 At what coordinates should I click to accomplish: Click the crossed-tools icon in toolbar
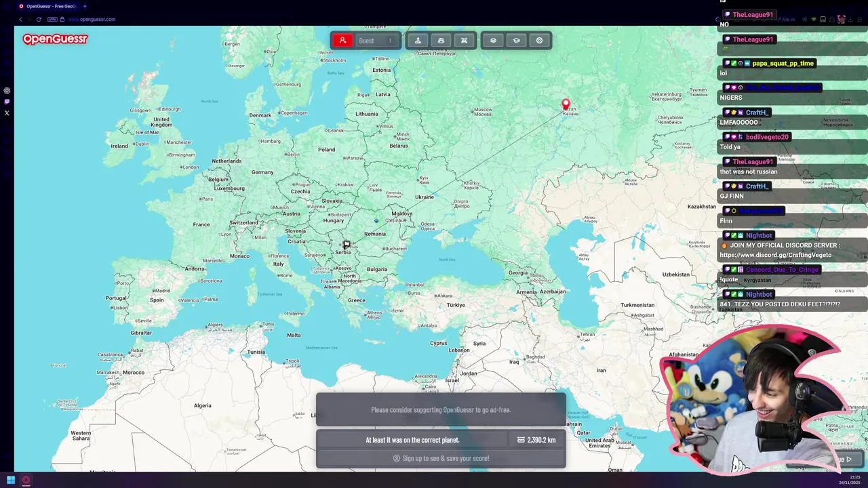tap(464, 41)
